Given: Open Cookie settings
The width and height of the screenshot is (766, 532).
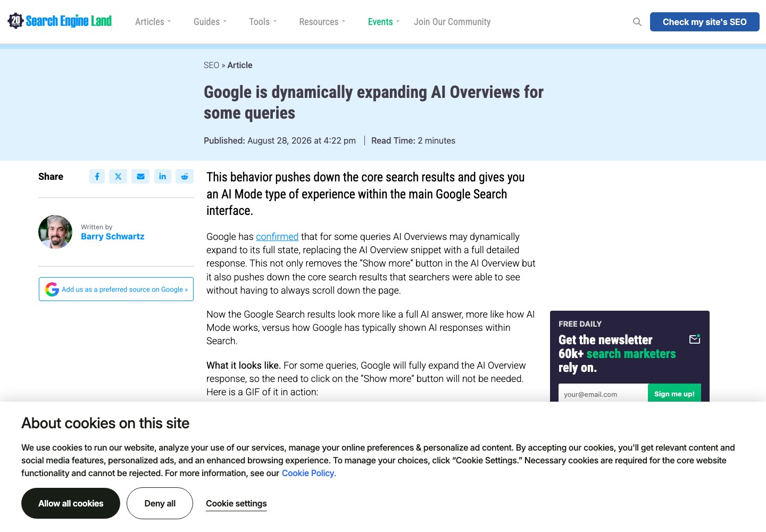Looking at the screenshot, I should click(x=236, y=503).
